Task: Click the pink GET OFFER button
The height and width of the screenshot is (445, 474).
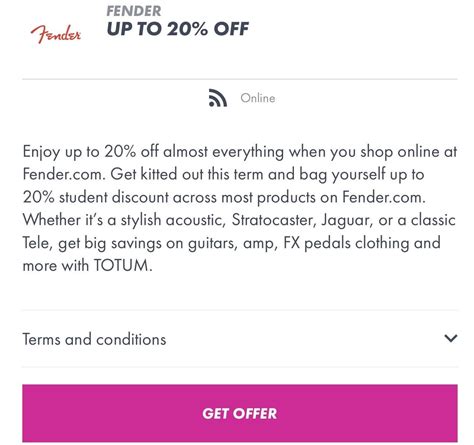Action: [240, 413]
